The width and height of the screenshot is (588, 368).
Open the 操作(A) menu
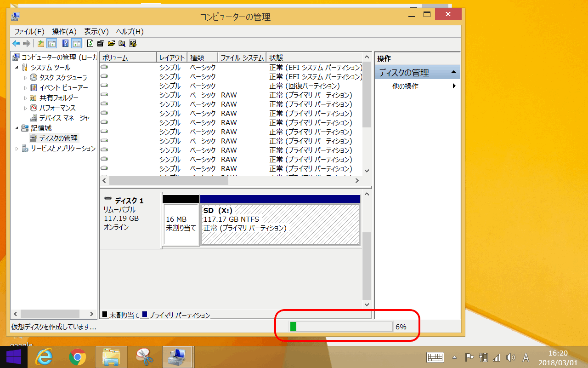point(64,32)
